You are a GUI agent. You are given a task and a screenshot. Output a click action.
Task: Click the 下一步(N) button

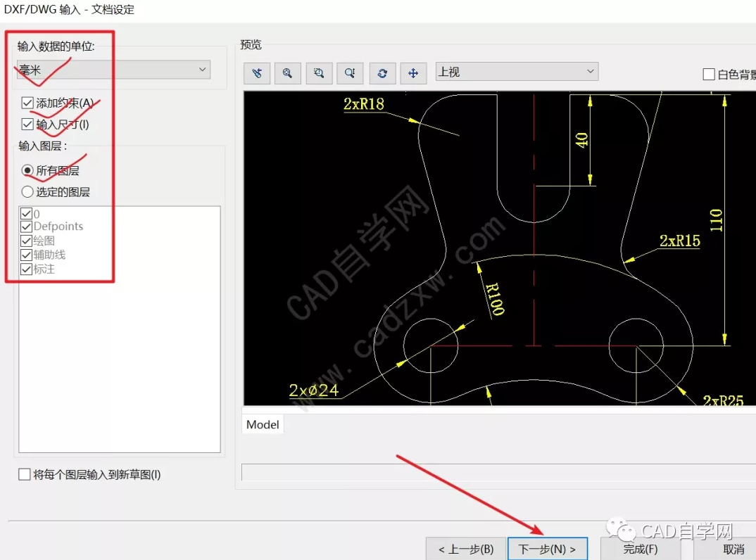click(547, 549)
